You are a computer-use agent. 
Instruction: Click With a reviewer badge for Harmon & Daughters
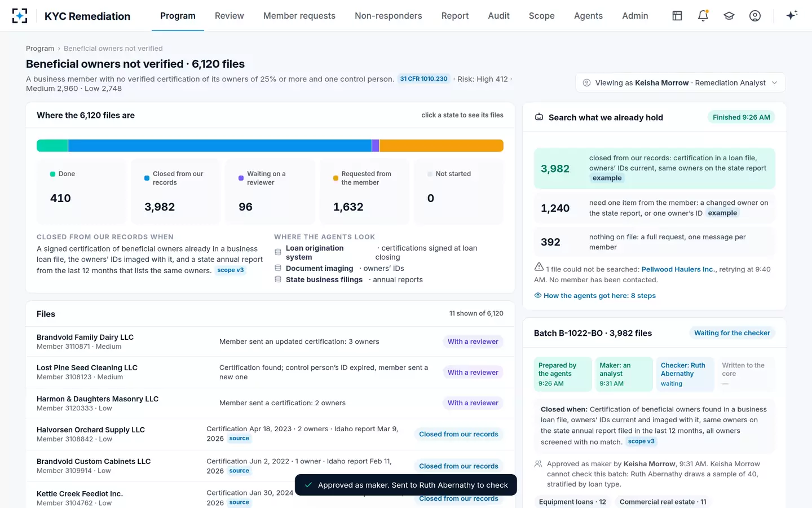click(473, 403)
